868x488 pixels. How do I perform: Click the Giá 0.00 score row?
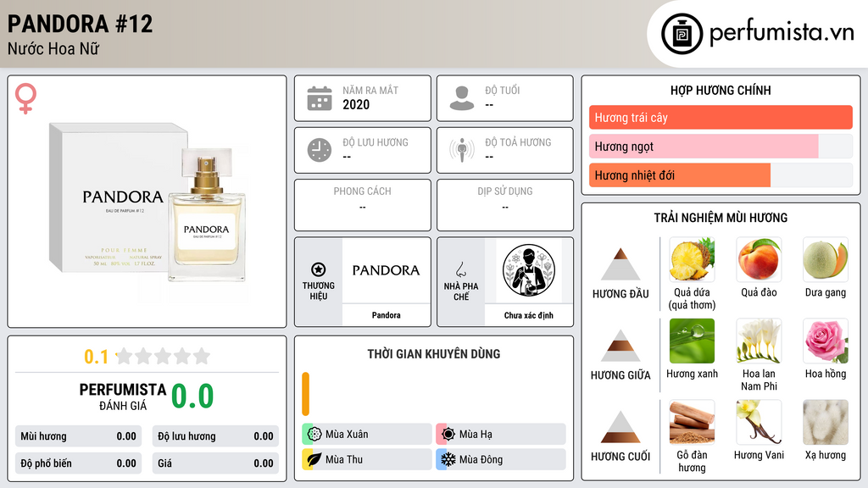[x=215, y=463]
